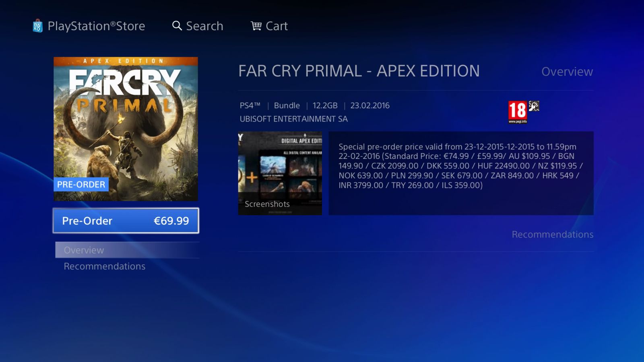Click the Cart shopping trolley icon
This screenshot has width=644, height=362.
tap(256, 26)
